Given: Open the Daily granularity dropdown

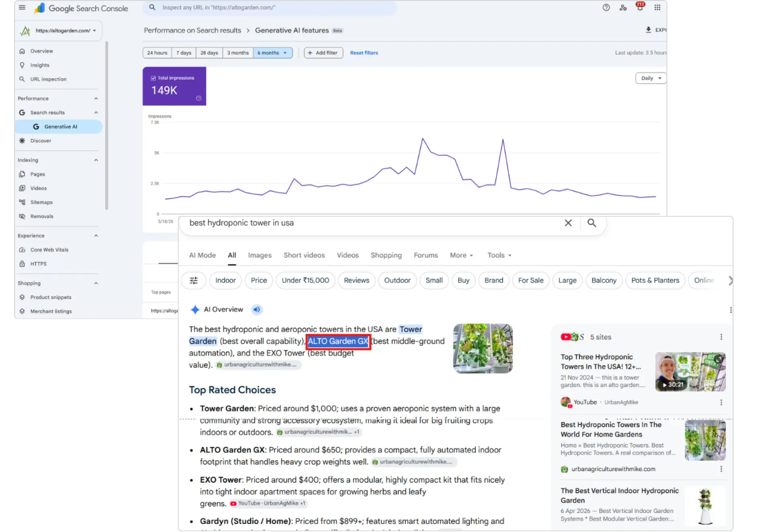Looking at the screenshot, I should click(651, 78).
